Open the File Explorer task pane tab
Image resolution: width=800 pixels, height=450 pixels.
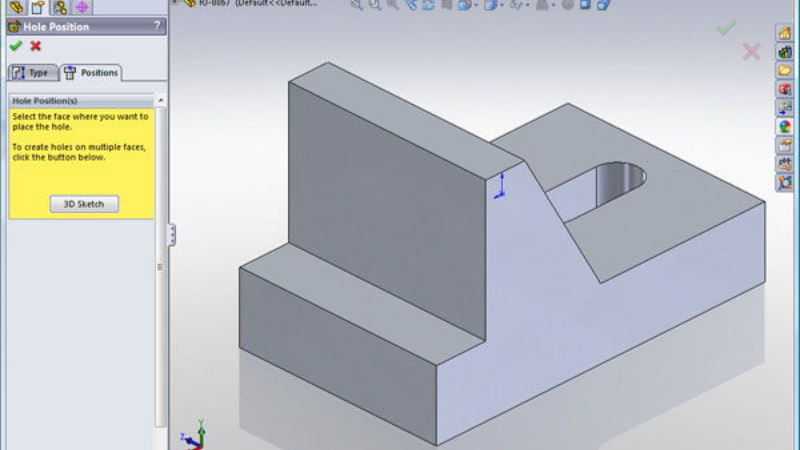click(785, 70)
